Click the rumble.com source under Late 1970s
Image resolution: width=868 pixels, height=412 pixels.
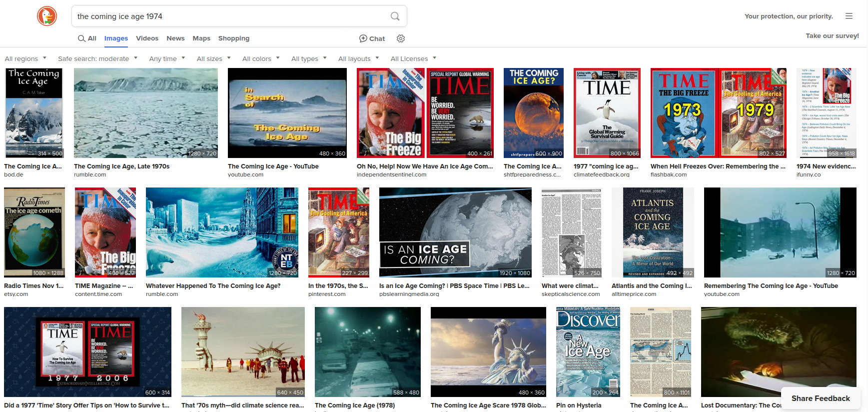point(90,175)
